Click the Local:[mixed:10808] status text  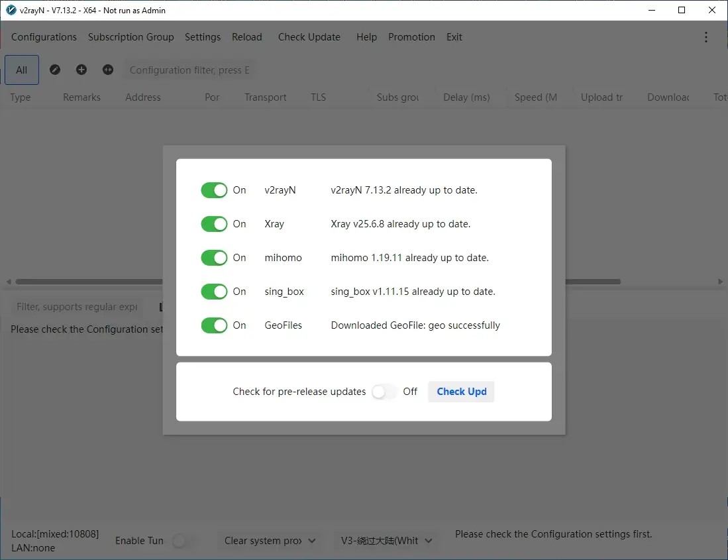(55, 534)
